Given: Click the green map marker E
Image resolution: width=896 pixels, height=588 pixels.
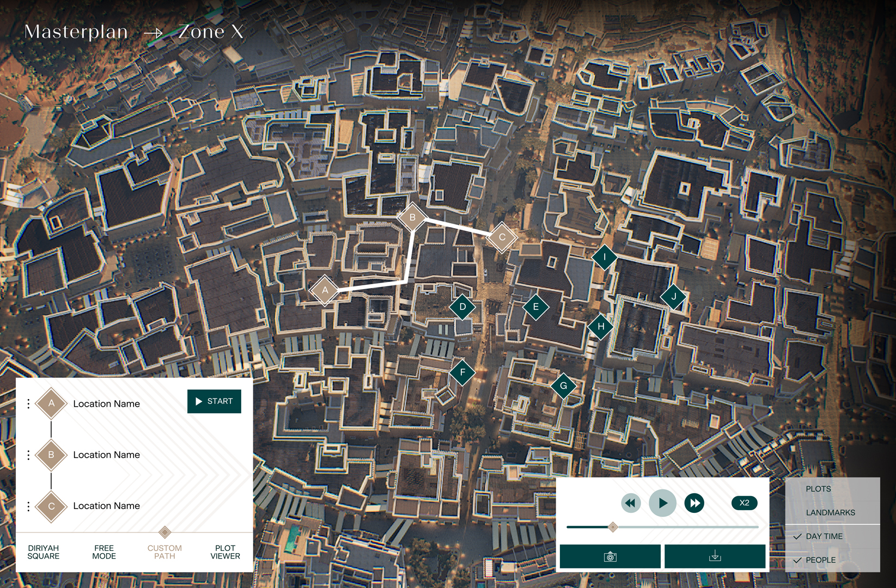Looking at the screenshot, I should click(536, 307).
